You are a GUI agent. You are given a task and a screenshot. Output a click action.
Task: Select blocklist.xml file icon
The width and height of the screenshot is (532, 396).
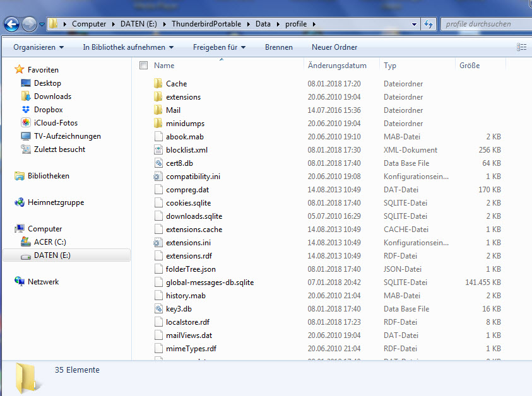coord(158,149)
